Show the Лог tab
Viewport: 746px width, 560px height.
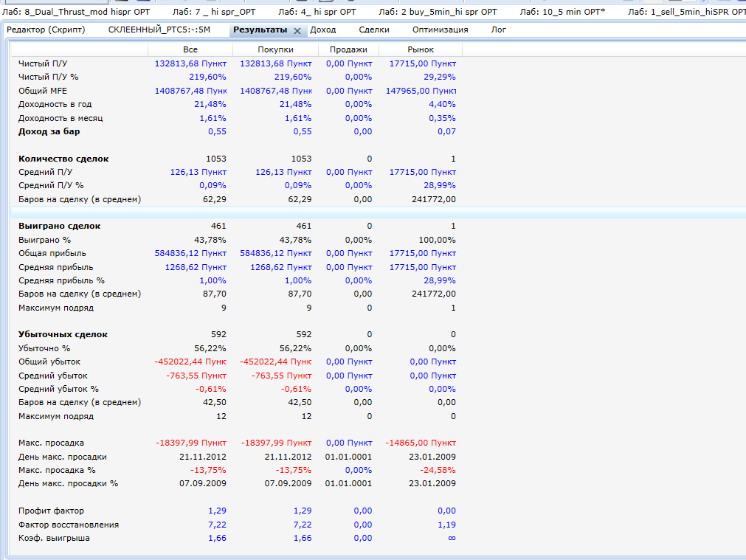point(499,30)
